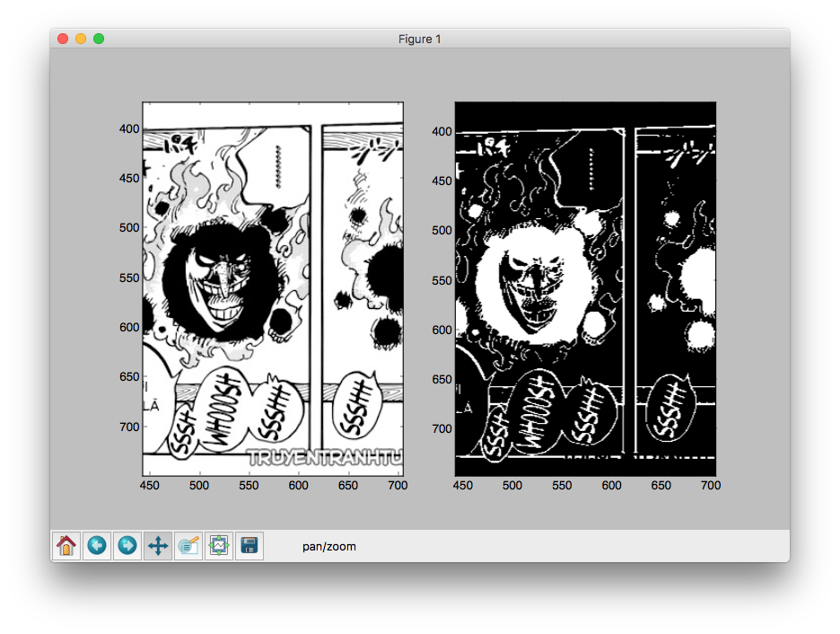Screen dimensions: 840x634
Task: Minimize the Figure 1 window
Action: coord(81,39)
